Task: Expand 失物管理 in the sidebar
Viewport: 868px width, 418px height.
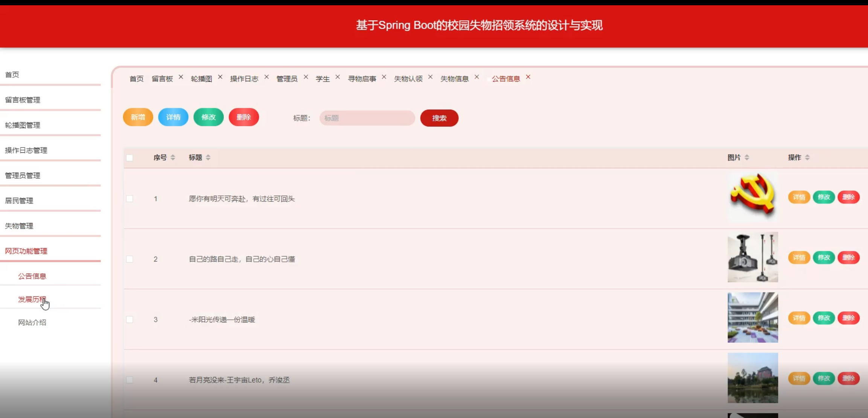Action: pos(19,226)
